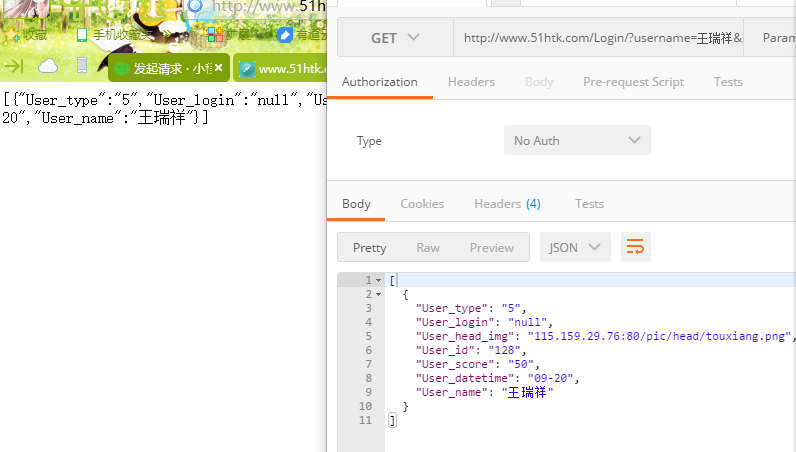Select the Preview view button

click(x=491, y=247)
